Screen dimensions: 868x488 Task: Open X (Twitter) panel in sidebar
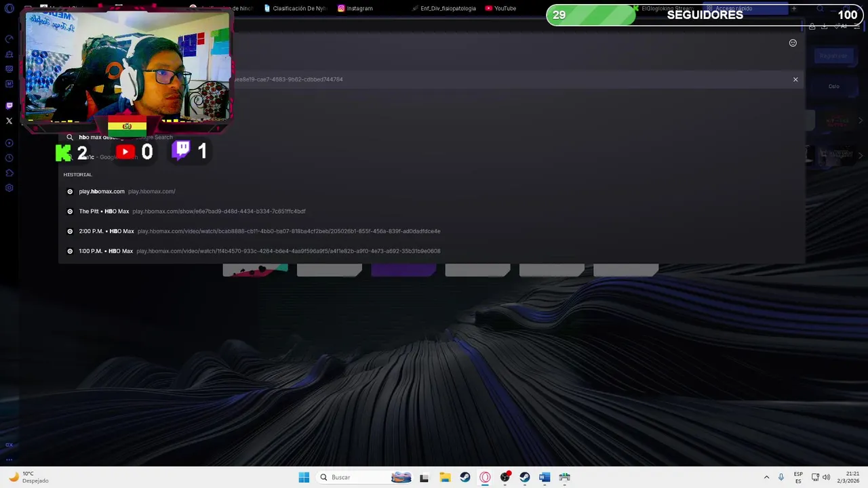pos(9,121)
